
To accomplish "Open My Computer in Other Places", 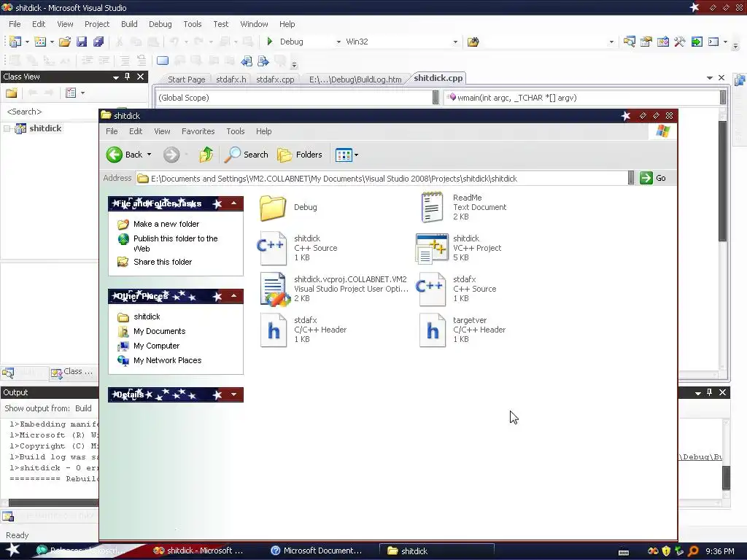I will click(x=156, y=346).
